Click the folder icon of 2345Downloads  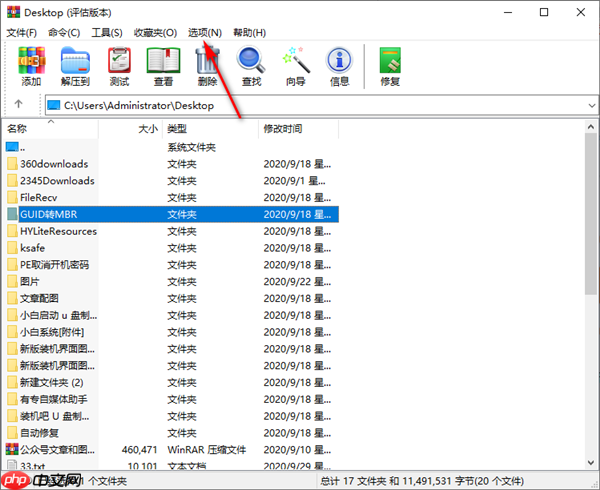coord(12,181)
